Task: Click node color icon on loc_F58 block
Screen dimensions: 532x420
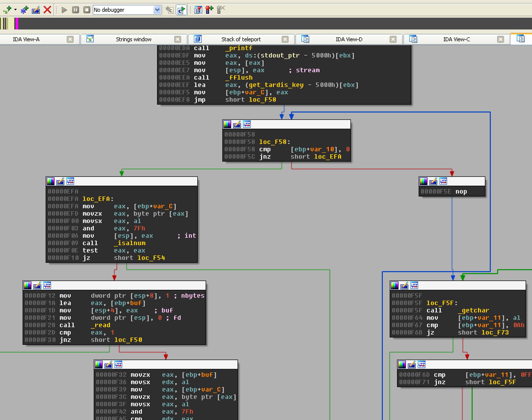Action: click(x=227, y=125)
